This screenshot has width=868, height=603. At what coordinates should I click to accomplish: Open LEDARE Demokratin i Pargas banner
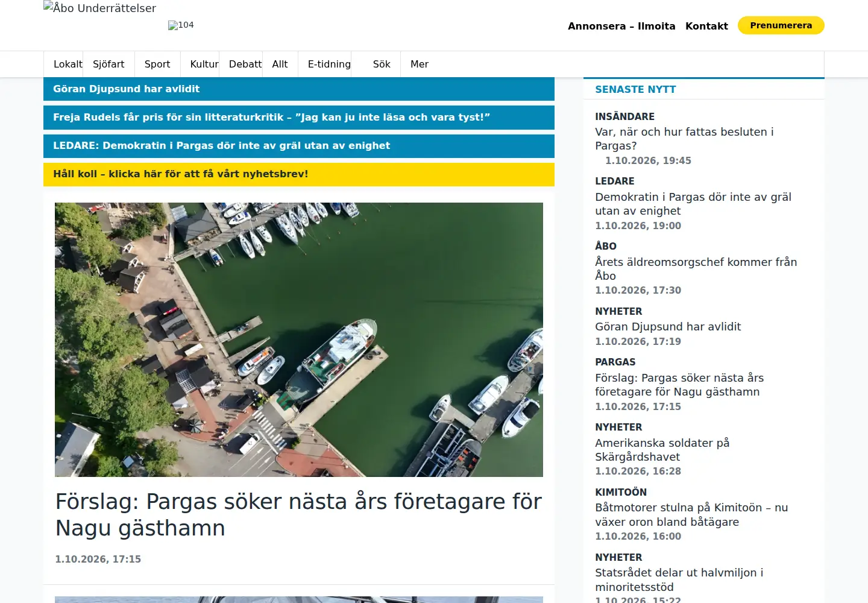(299, 145)
